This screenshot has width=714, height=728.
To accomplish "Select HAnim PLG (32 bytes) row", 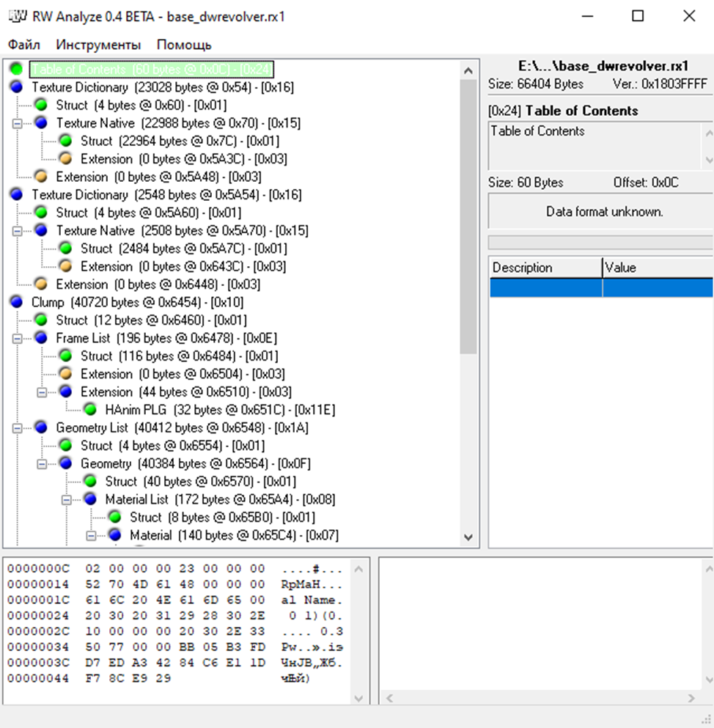I will coord(220,410).
